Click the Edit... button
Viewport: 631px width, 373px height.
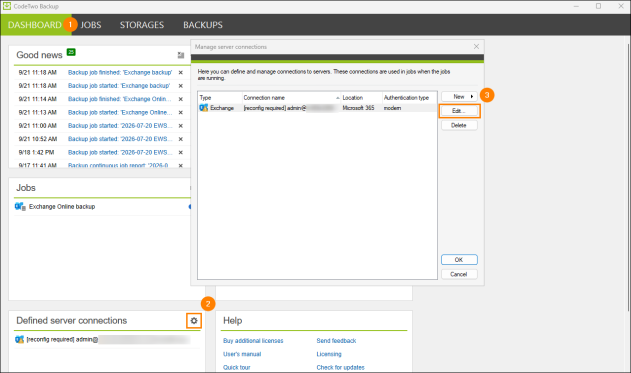pyautogui.click(x=459, y=111)
